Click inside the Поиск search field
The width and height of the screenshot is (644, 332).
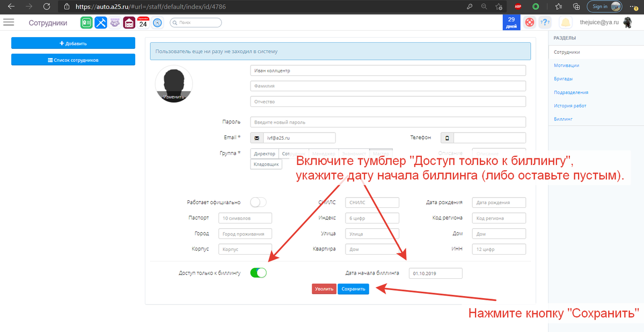(x=195, y=23)
